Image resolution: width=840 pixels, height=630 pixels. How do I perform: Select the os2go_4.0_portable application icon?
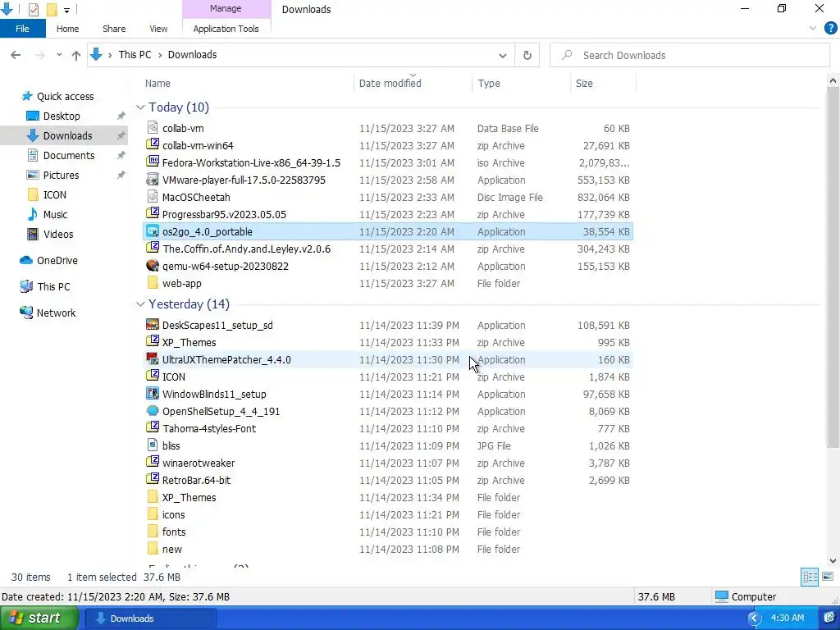(153, 231)
